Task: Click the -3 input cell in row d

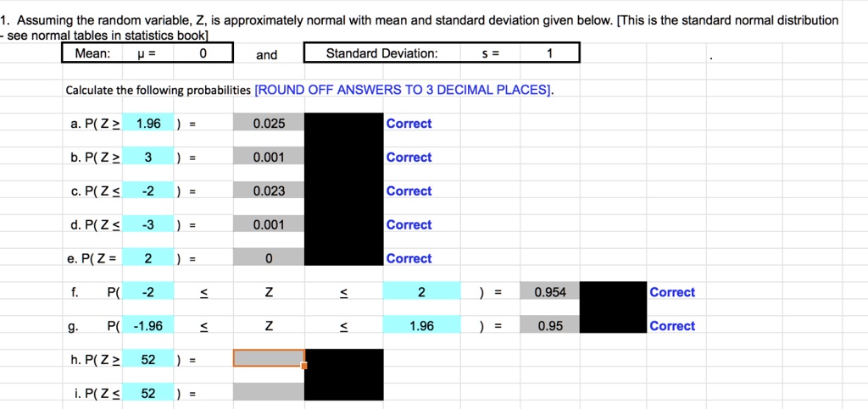Action: [x=148, y=225]
